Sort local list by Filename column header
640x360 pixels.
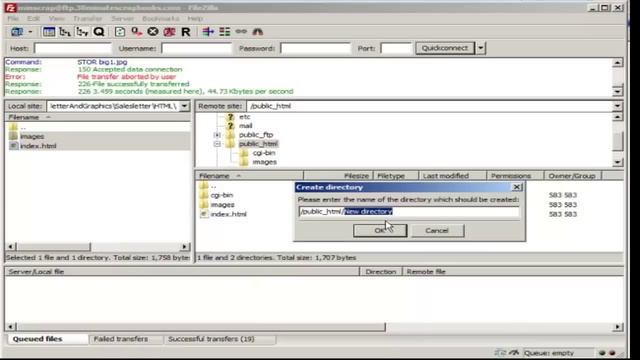[98, 118]
